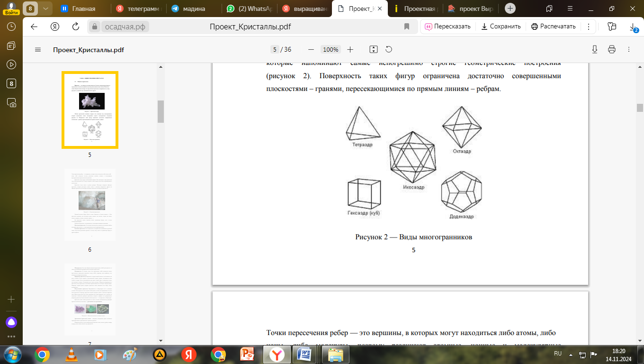Click the Икосаэдр label in figure

[x=413, y=188]
